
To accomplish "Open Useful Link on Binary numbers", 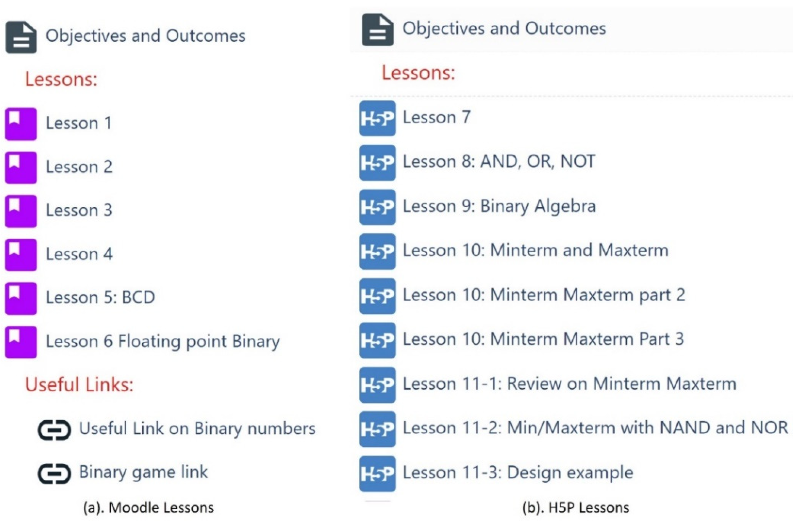I will click(x=197, y=429).
